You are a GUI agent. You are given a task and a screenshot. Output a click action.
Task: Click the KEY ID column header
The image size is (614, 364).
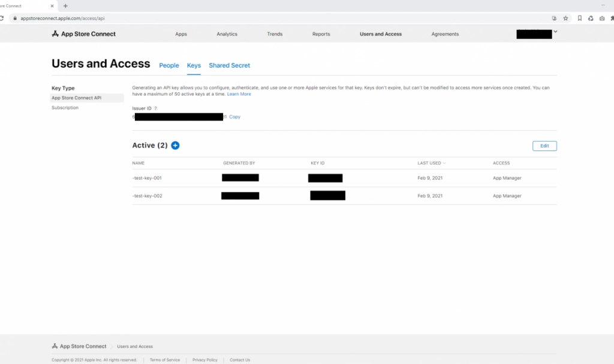[318, 163]
